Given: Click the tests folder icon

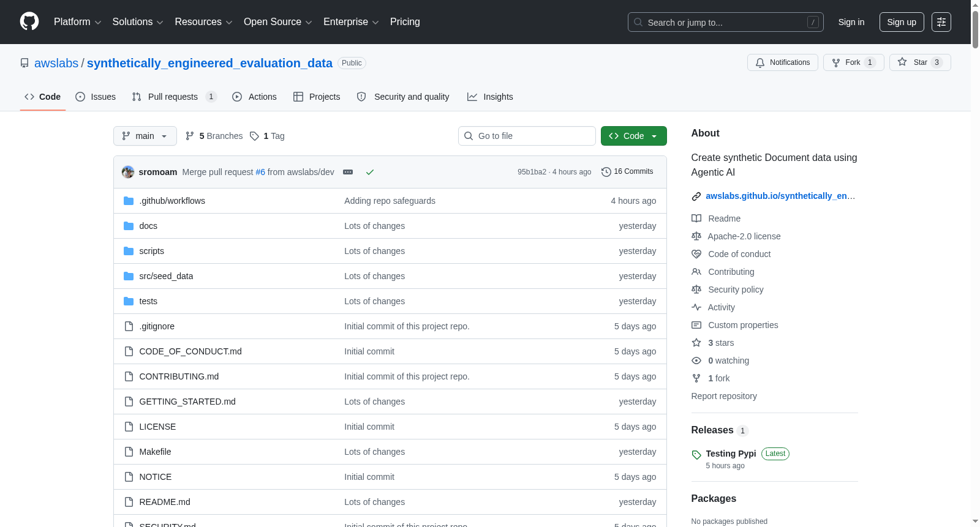Looking at the screenshot, I should click(x=129, y=301).
